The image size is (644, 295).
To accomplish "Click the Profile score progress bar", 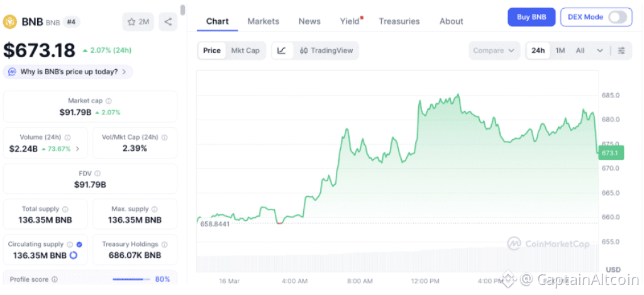I will 131,279.
